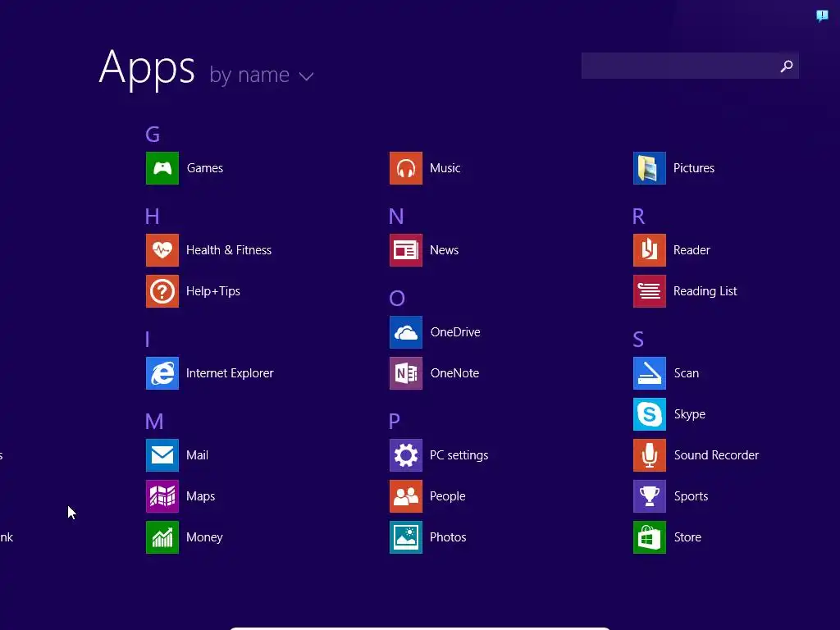The height and width of the screenshot is (630, 840).
Task: Click the 'Internet Explorer' label text
Action: click(x=230, y=373)
